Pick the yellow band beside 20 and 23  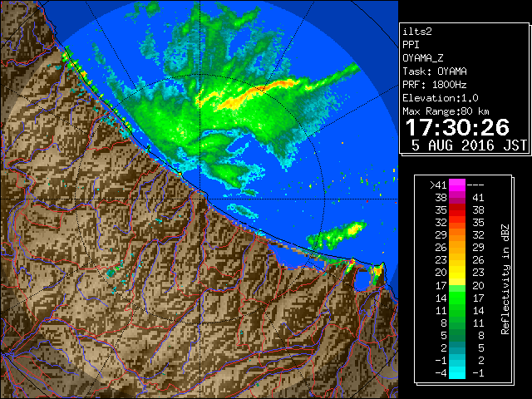click(x=457, y=273)
